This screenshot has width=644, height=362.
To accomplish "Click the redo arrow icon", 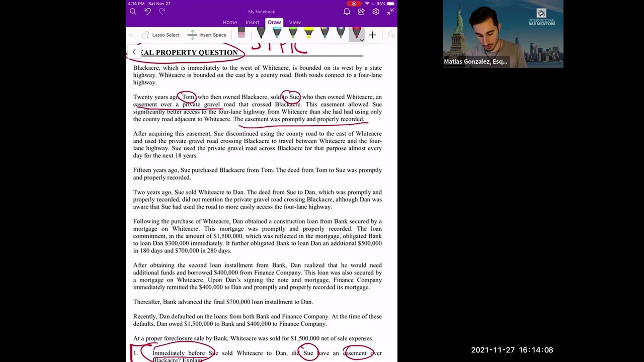I will tap(162, 12).
